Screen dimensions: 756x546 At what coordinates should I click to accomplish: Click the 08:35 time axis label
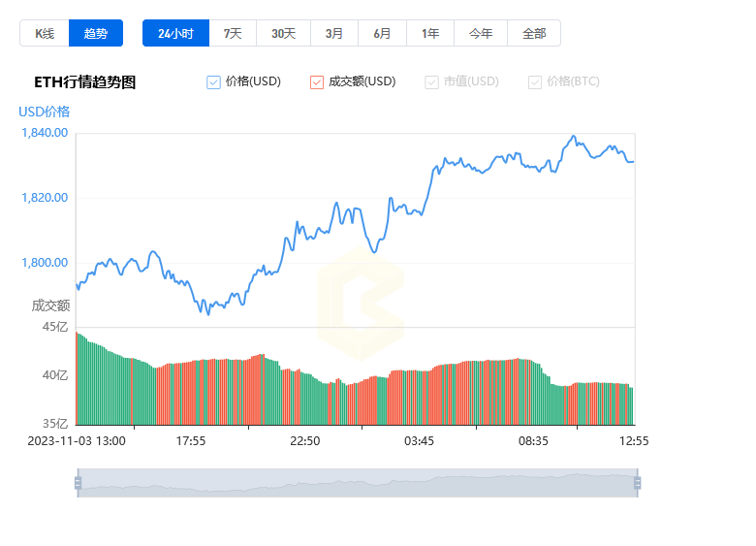pos(533,441)
